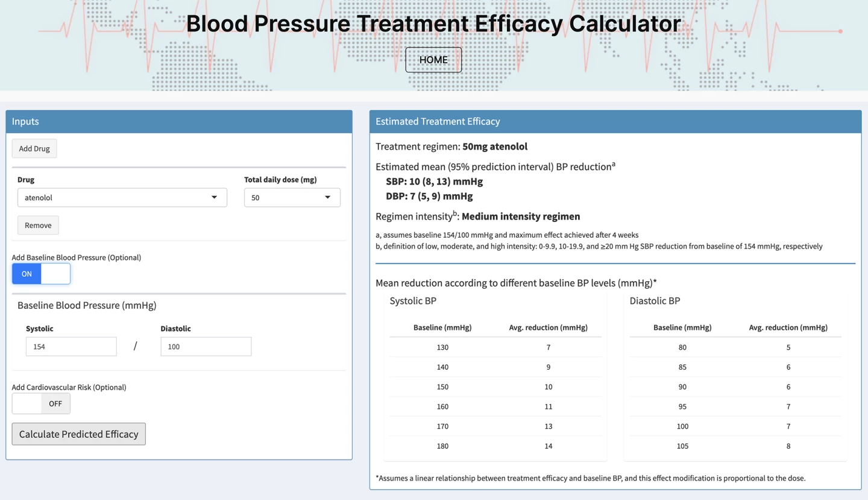Remove the atenolol drug entry
Screen dimensions: 868x500
click(x=38, y=225)
